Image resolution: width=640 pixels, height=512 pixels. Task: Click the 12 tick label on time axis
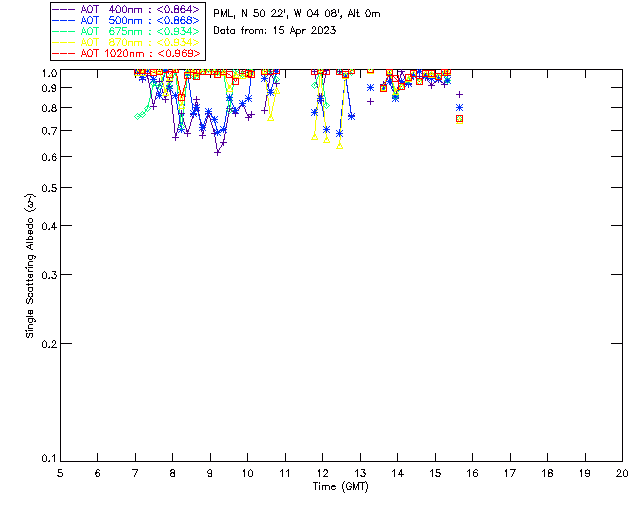click(x=322, y=472)
